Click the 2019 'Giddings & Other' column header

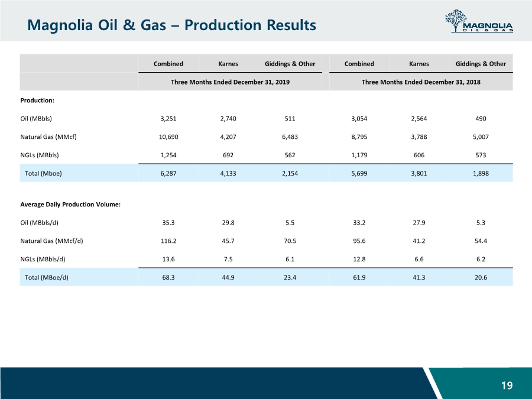(x=290, y=64)
